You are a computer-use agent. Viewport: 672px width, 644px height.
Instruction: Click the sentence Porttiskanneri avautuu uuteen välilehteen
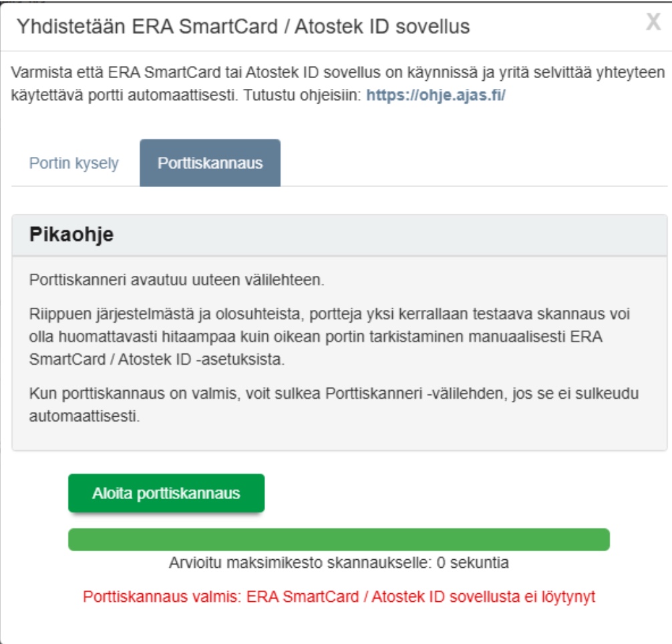click(177, 280)
